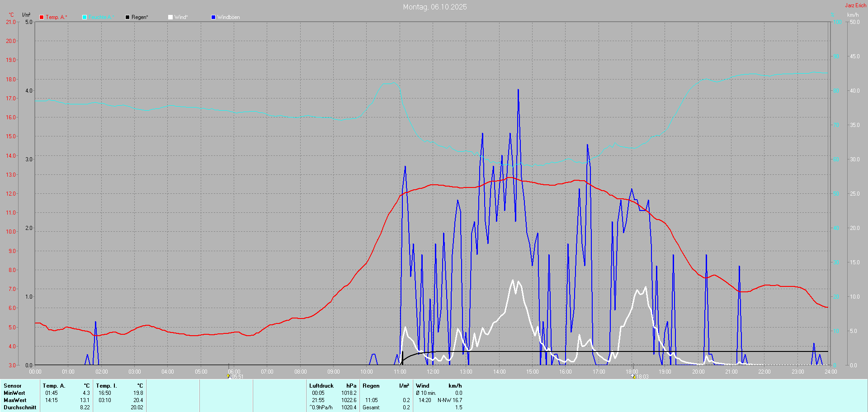Click the Sensor header in the table
The image size is (868, 412).
point(13,386)
